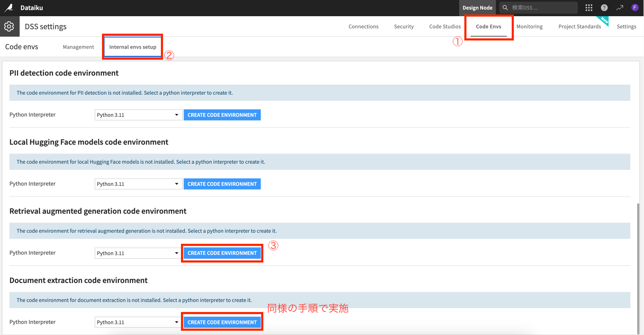Go to the Monitoring tab

pyautogui.click(x=529, y=26)
